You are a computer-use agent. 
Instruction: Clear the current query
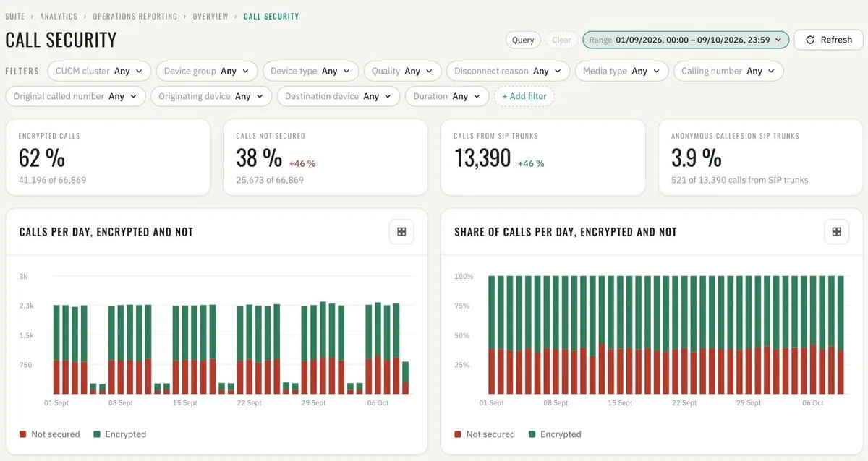tap(561, 40)
